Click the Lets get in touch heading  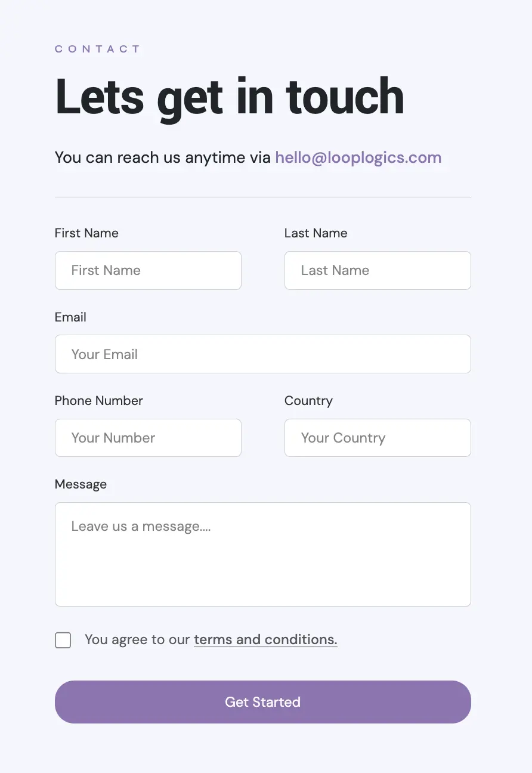[230, 97]
